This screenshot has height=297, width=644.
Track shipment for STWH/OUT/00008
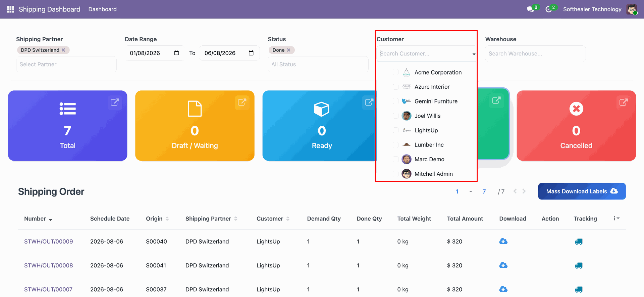579,265
